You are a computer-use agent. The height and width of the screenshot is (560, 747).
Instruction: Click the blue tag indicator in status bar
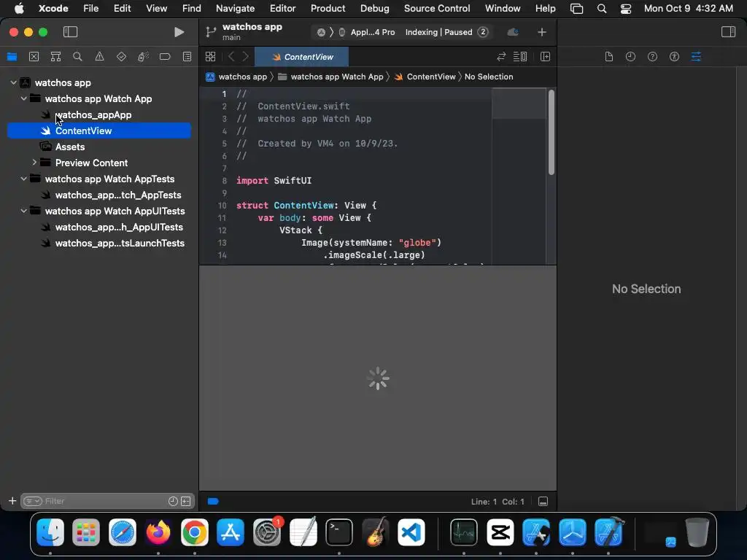tap(213, 501)
